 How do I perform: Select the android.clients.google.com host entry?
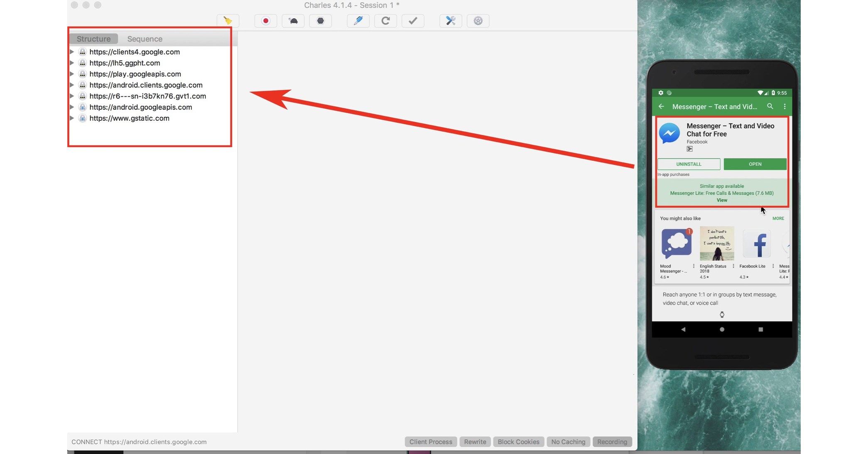tap(146, 85)
